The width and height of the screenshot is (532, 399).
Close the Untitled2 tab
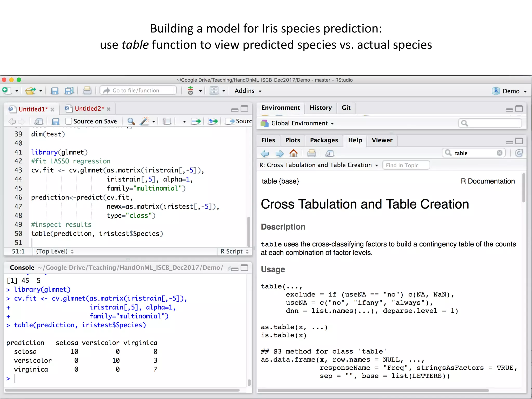(109, 109)
